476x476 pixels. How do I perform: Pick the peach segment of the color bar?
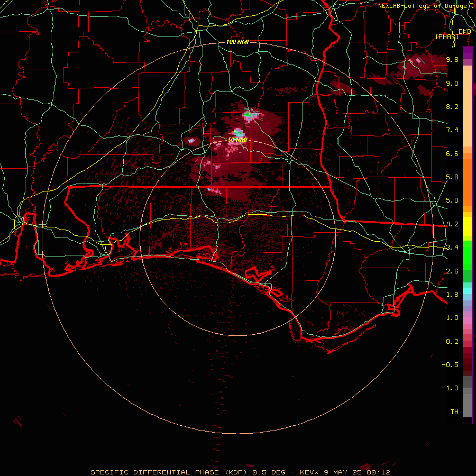(467, 108)
